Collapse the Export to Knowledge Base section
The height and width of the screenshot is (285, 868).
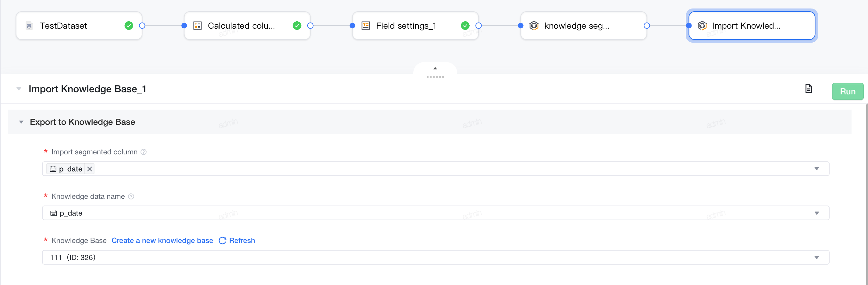(21, 122)
